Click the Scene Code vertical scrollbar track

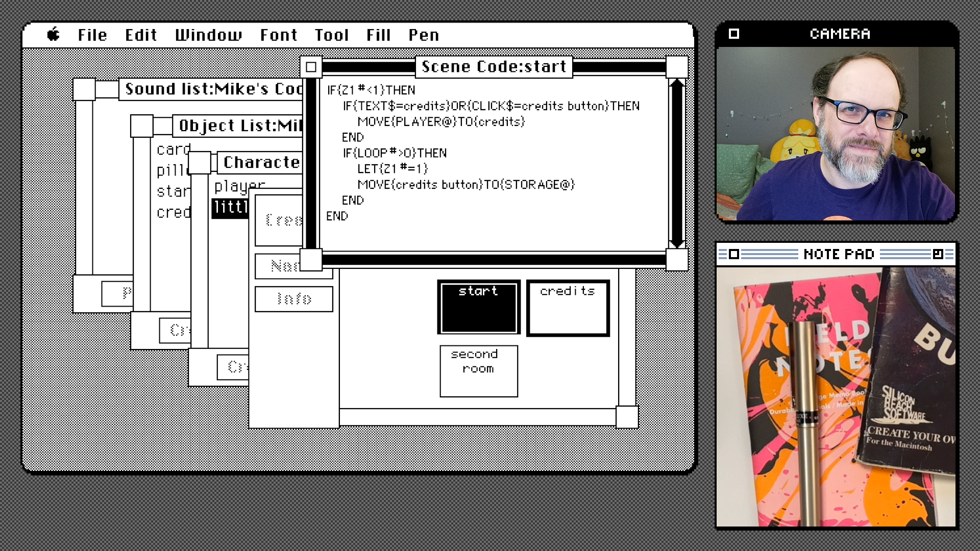[x=677, y=163]
